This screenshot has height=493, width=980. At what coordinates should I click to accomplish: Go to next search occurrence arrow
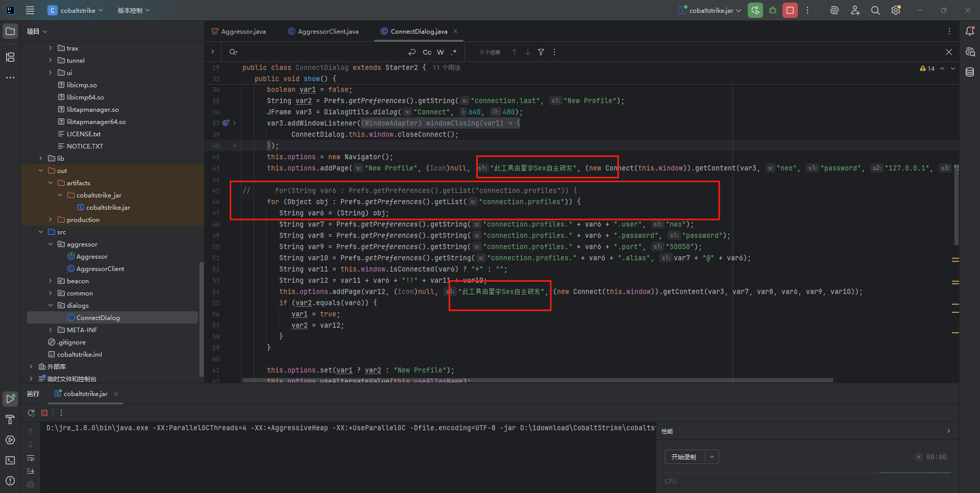point(528,52)
